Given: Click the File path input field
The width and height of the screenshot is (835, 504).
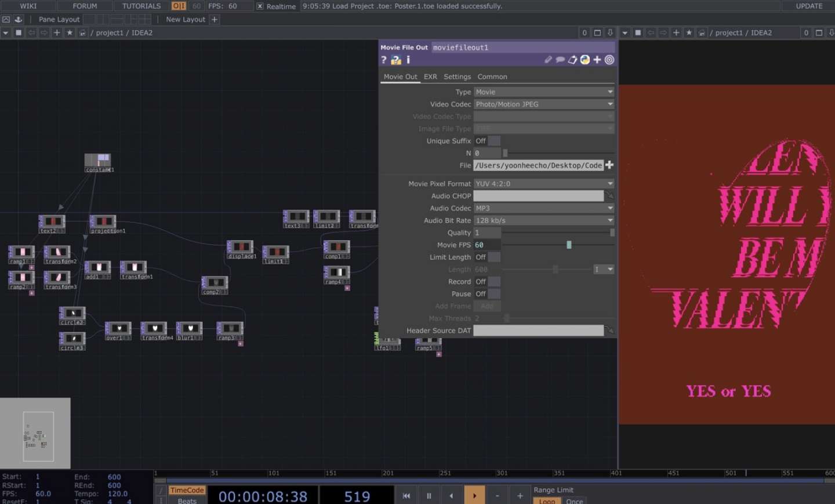Looking at the screenshot, I should [539, 165].
